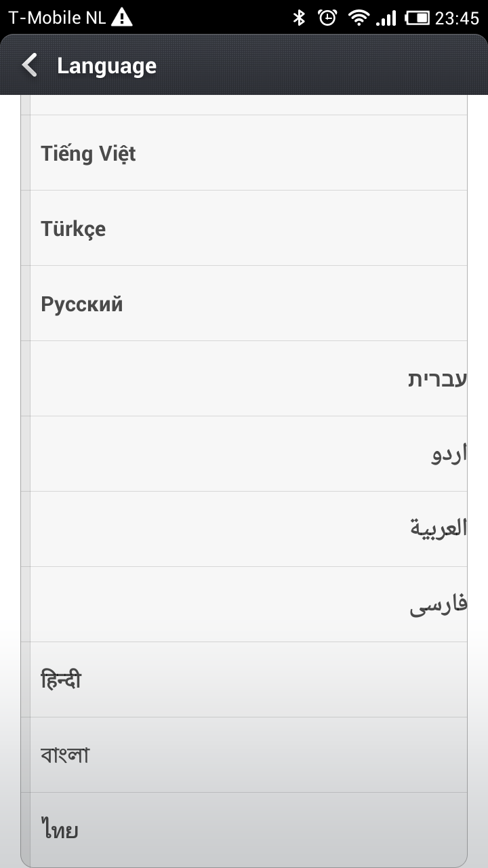Tap the T-Mobile NL carrier label

57,18
